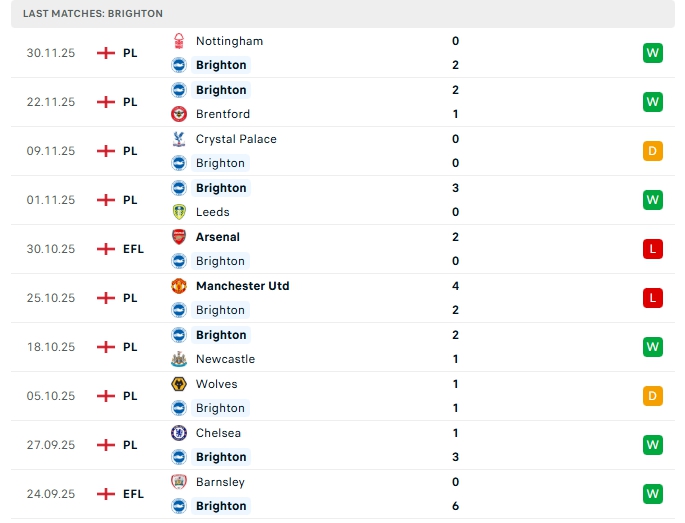Click the Crystal Palace club crest
Image resolution: width=685 pixels, height=523 pixels.
[178, 139]
